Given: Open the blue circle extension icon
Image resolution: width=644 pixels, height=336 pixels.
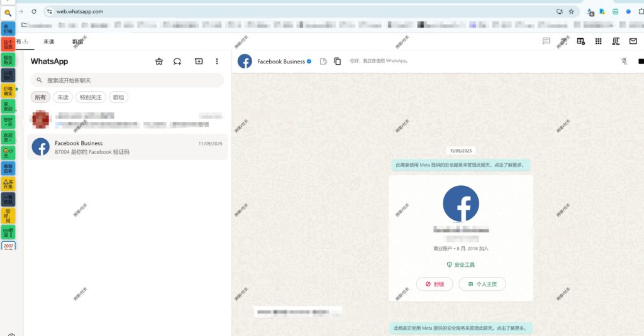Looking at the screenshot, I should click(628, 11).
